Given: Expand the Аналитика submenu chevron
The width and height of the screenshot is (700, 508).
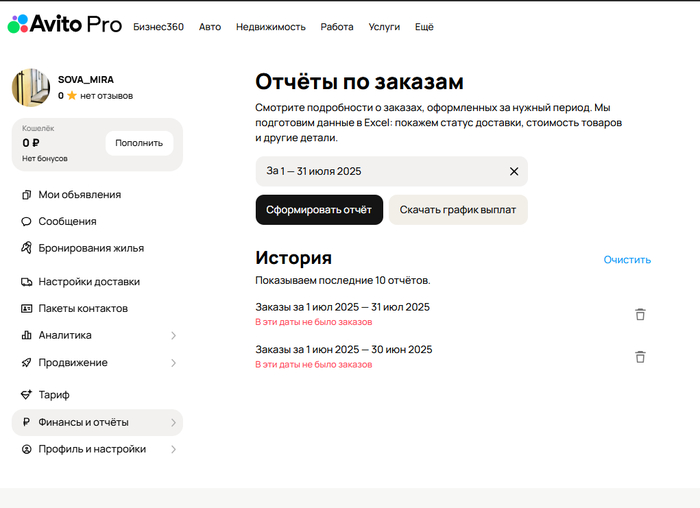Looking at the screenshot, I should click(173, 336).
